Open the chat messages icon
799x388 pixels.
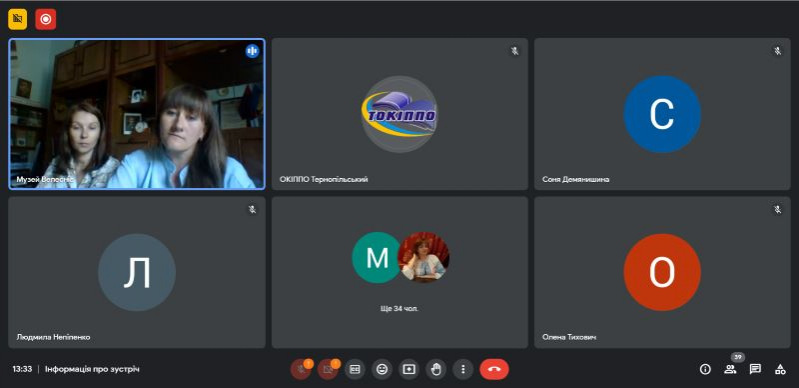point(755,369)
